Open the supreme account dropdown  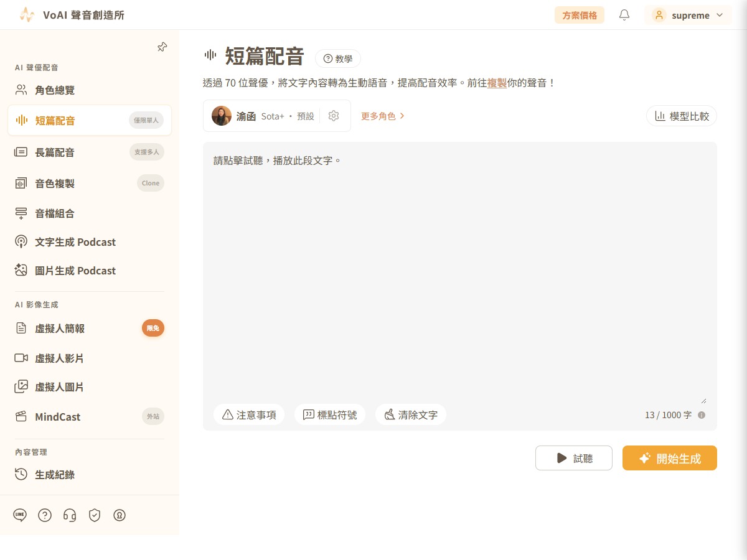(688, 15)
